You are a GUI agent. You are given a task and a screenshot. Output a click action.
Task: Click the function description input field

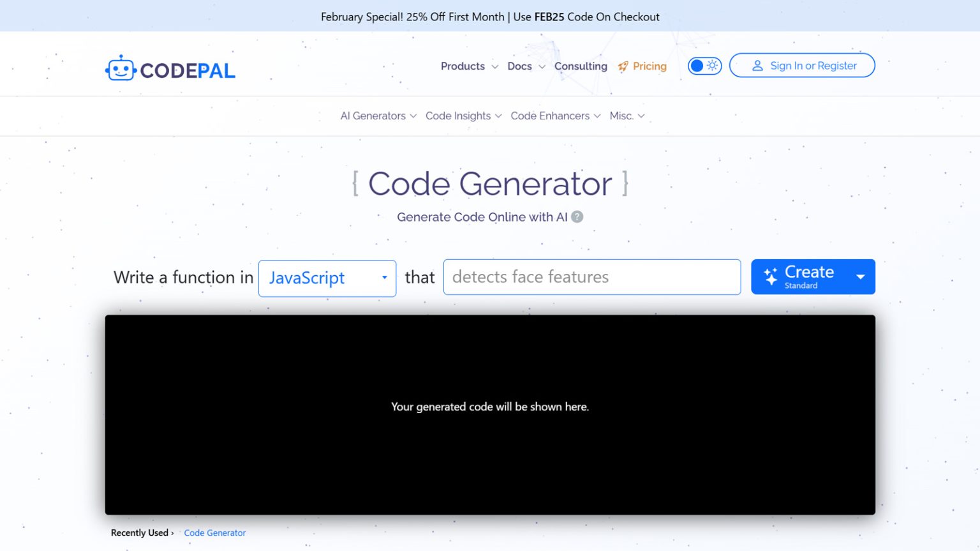(591, 277)
